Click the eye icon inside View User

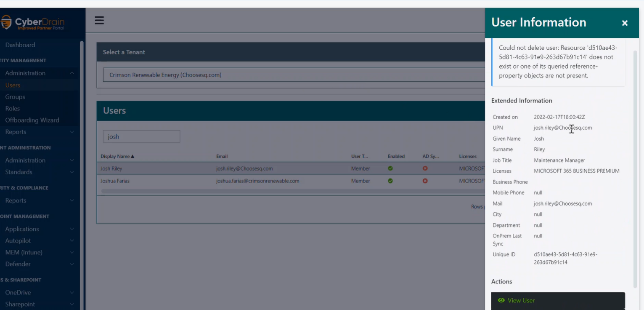tap(501, 300)
